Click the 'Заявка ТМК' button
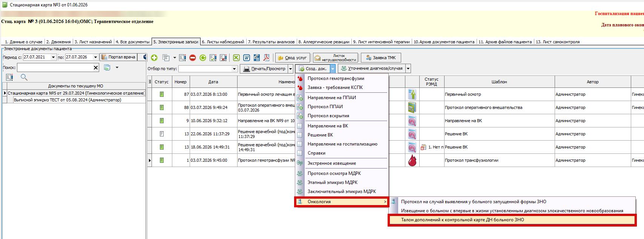The image size is (644, 239). pos(381,58)
